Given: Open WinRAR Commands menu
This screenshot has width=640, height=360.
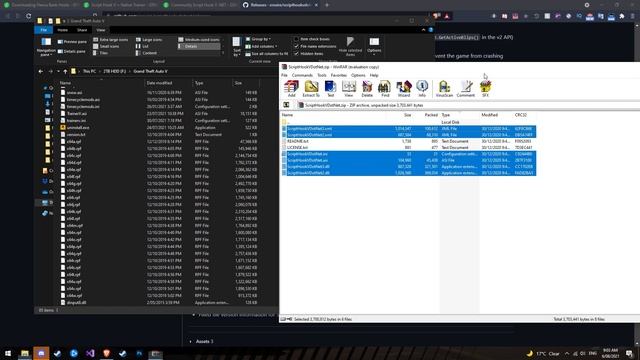Looking at the screenshot, I should (x=302, y=76).
